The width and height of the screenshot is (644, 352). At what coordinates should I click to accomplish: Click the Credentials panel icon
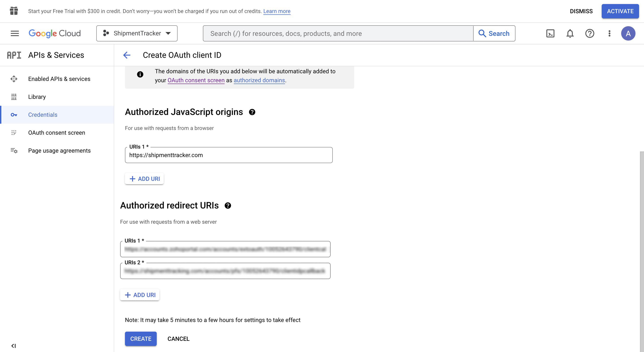point(13,114)
